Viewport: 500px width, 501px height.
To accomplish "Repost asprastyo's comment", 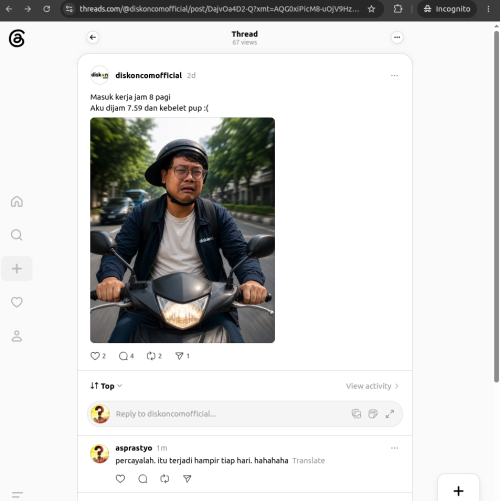I will pos(165,479).
